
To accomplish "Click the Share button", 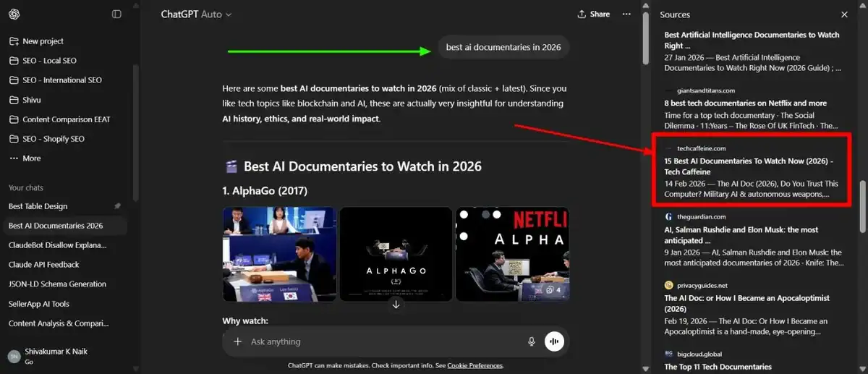I will pos(593,14).
